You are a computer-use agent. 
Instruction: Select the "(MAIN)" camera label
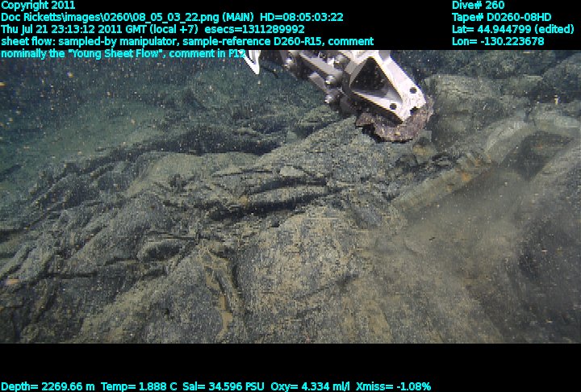(x=238, y=18)
